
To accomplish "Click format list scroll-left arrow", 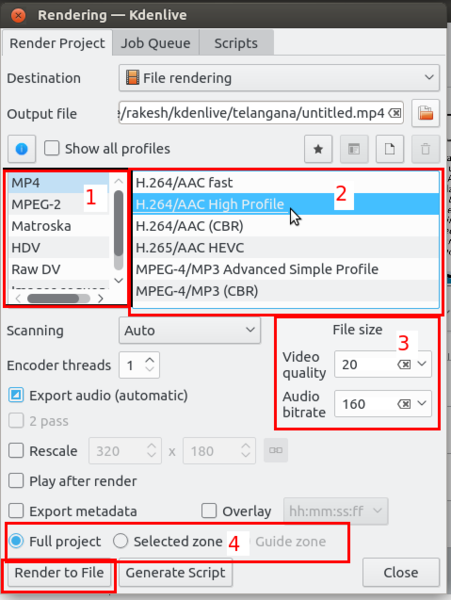I will 18,298.
